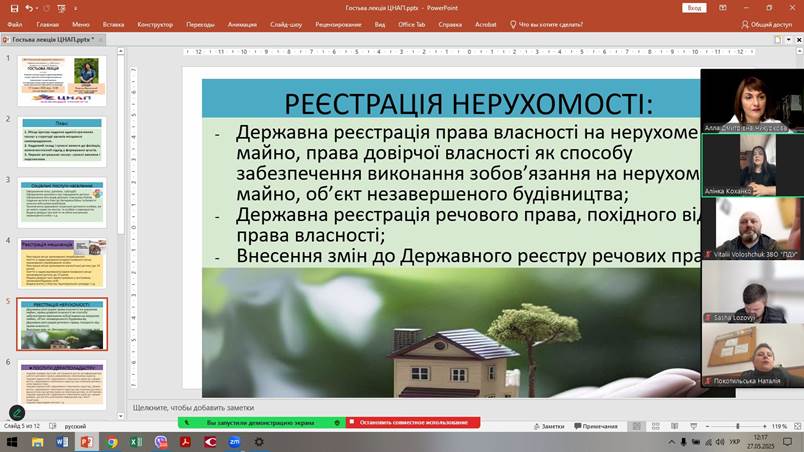Click the Вход sign-in button
Screen dimensions: 804x452
pyautogui.click(x=693, y=7)
